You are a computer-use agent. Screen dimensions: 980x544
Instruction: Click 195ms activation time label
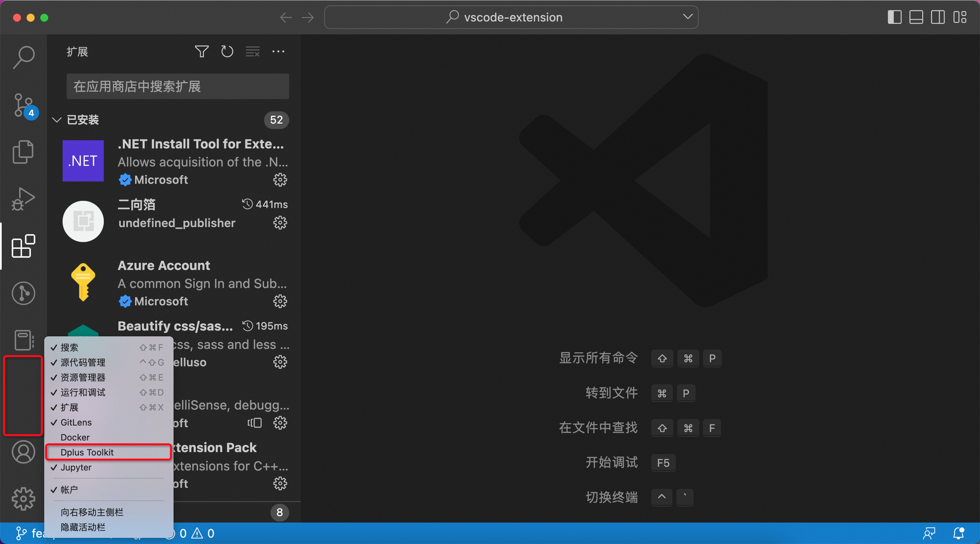coord(265,326)
